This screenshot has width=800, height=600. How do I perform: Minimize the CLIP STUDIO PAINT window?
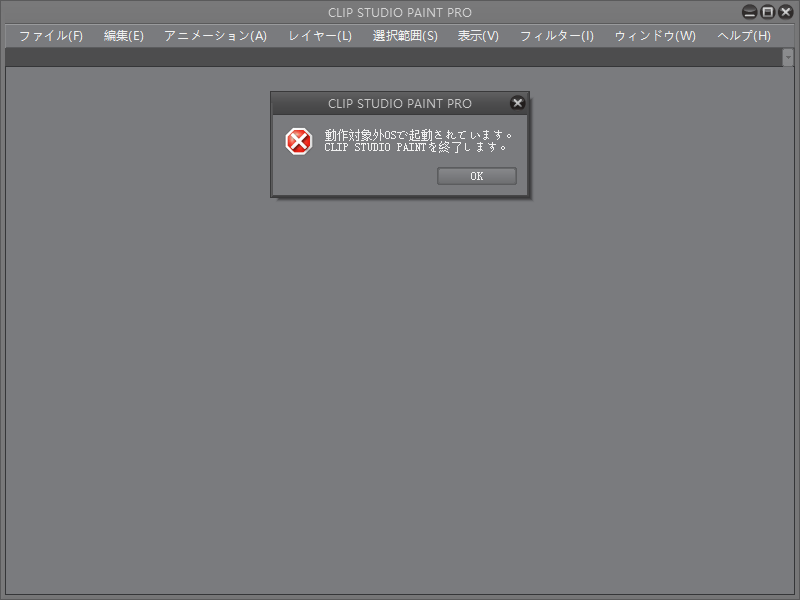pos(749,12)
